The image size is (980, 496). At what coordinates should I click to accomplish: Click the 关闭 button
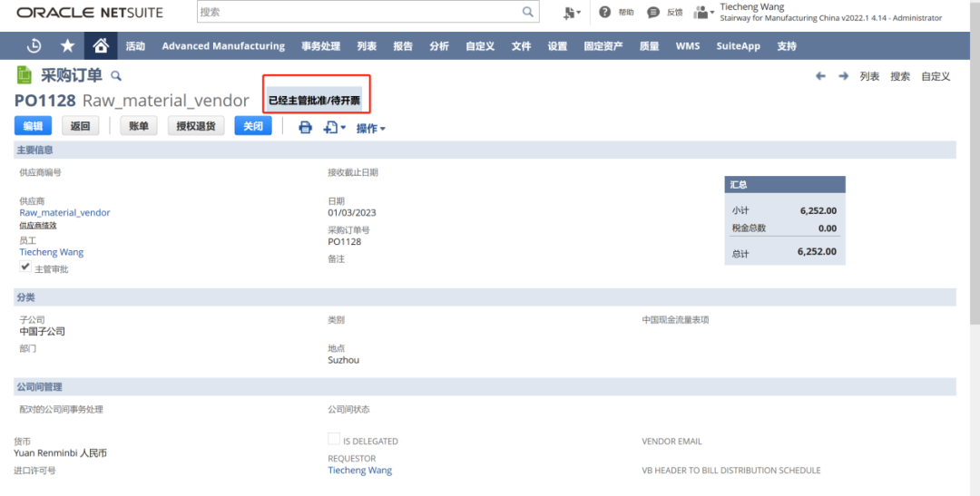pos(253,125)
